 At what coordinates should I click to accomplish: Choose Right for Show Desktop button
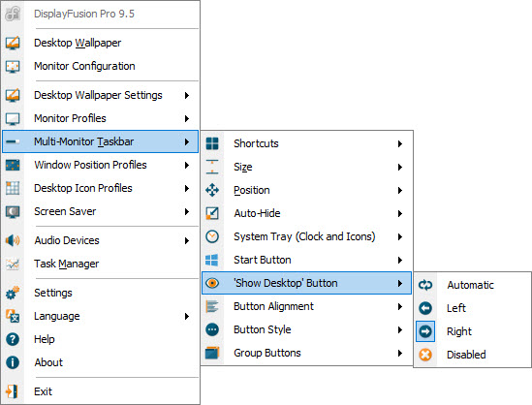click(472, 331)
